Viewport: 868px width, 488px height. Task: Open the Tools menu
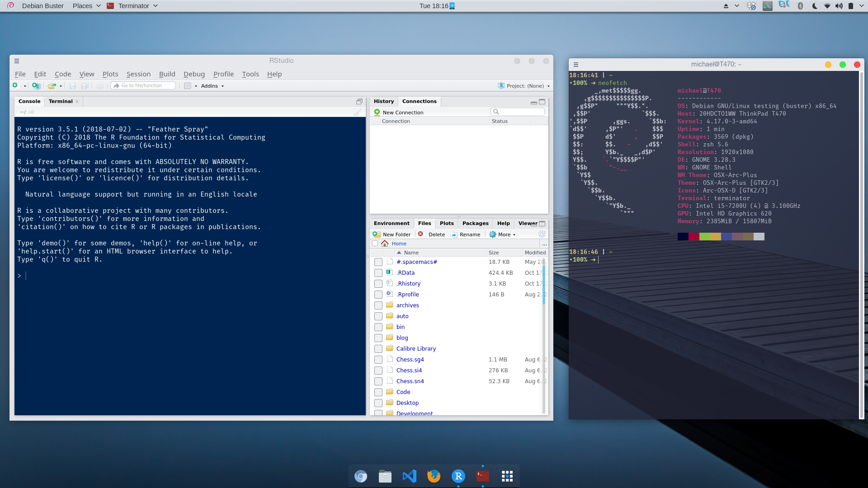(250, 74)
